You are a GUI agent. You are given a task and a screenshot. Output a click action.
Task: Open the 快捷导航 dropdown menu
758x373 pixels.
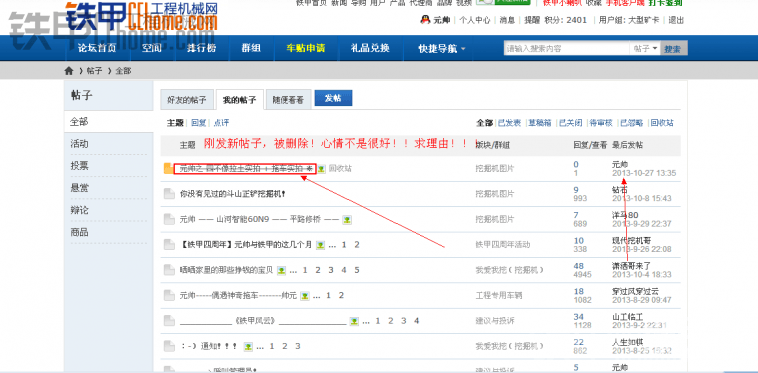442,48
